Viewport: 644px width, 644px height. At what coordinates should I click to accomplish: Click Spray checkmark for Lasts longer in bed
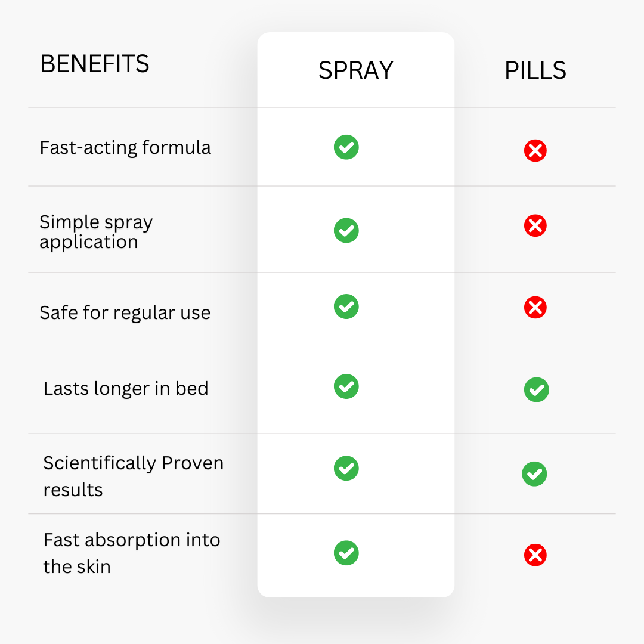coord(346,386)
